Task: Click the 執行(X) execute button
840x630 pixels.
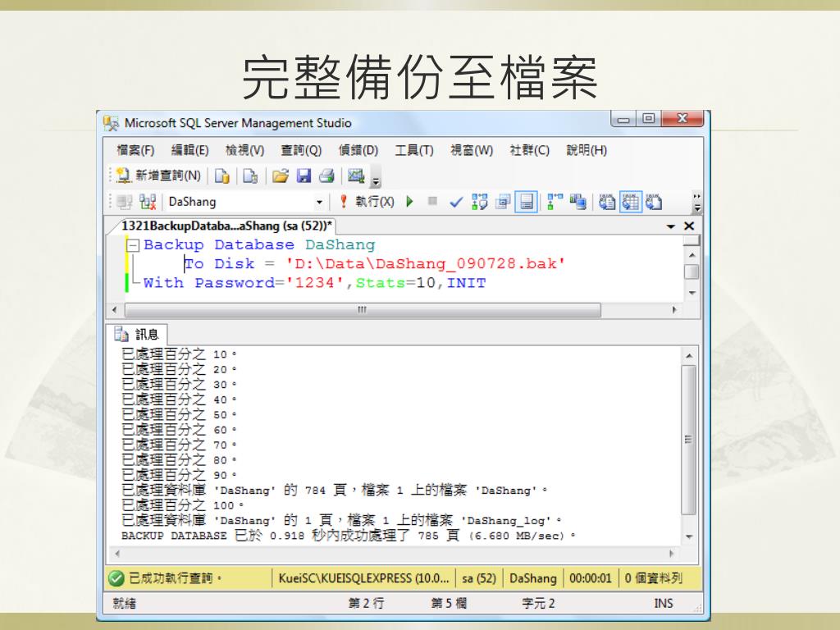Action: 368,202
